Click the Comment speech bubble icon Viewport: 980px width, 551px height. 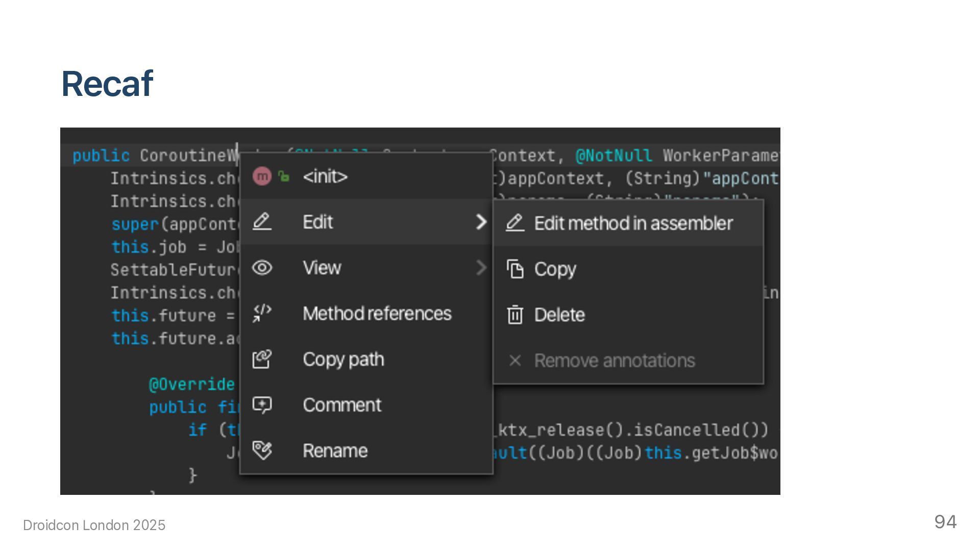[262, 405]
